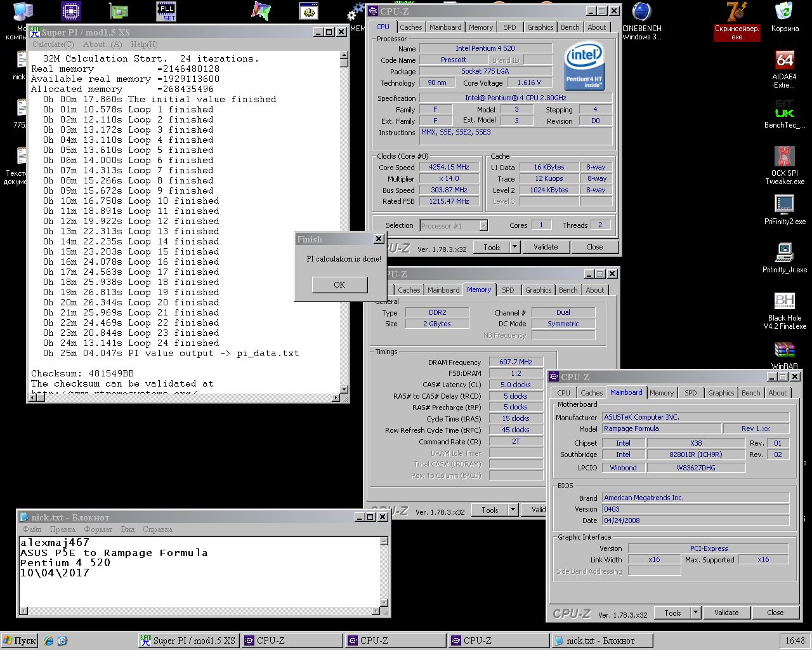Click left arrow of Notepad horizontal scrollbar
The image size is (812, 650).
coord(24,611)
